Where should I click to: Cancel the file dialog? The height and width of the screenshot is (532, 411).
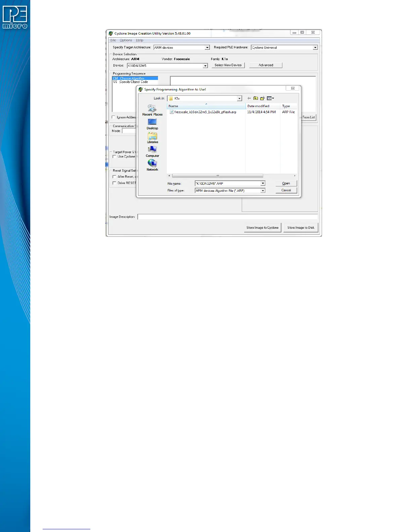tap(286, 190)
